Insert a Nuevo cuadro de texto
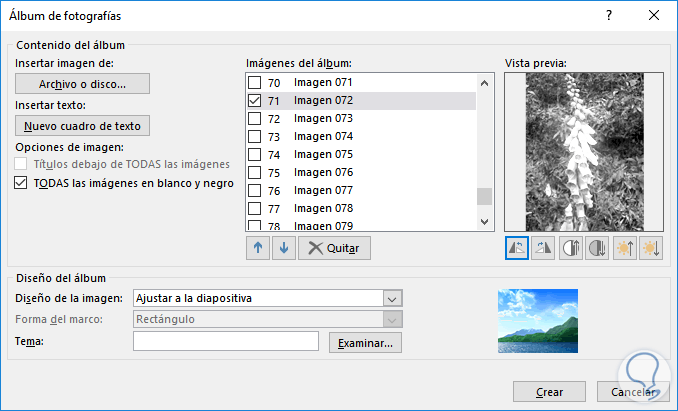The height and width of the screenshot is (411, 678). tap(83, 126)
